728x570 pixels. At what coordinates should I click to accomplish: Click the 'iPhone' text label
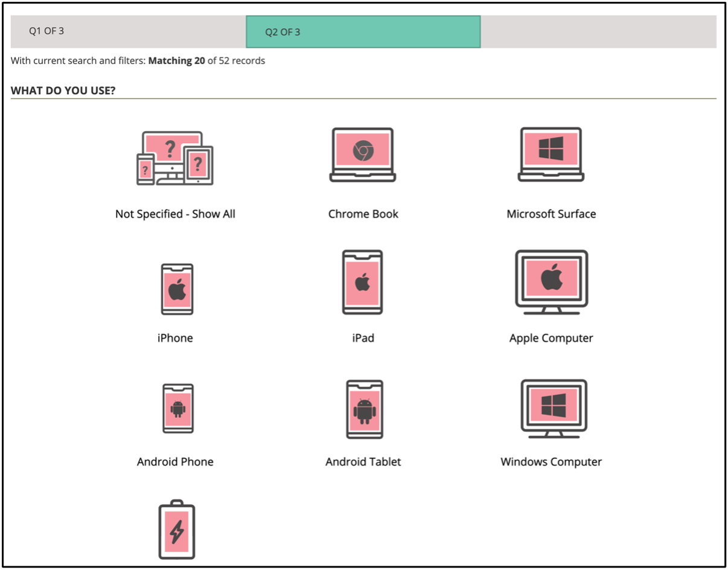coord(175,338)
